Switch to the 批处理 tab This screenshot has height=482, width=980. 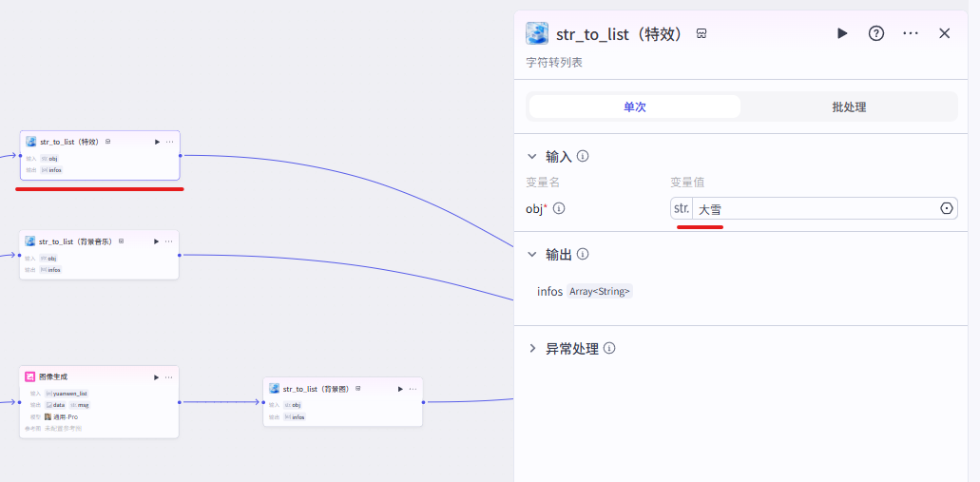tap(849, 106)
